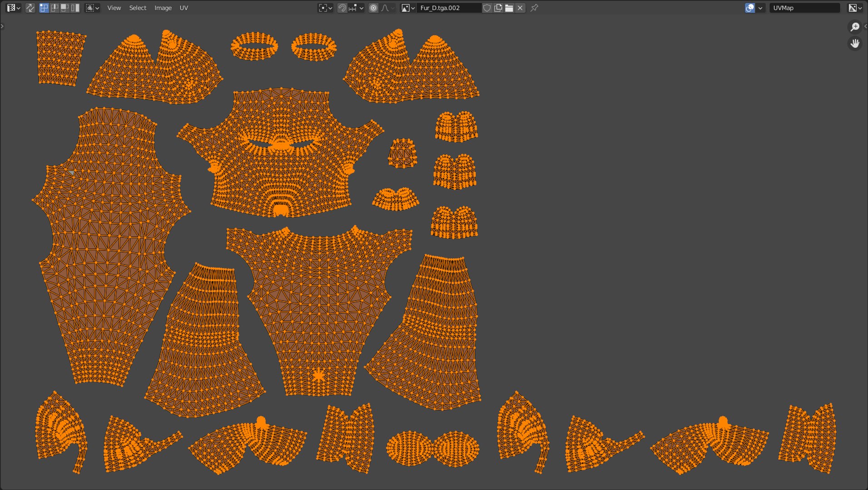Unlink the Fur_D.tga.002 image

[x=520, y=8]
